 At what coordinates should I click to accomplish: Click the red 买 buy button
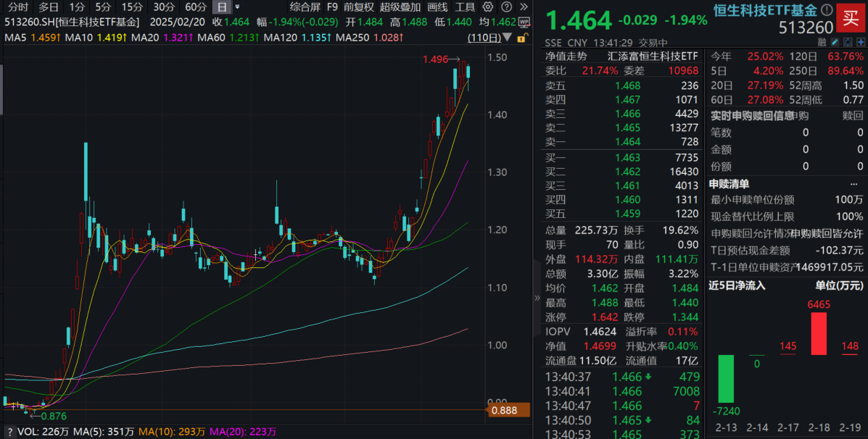851,20
